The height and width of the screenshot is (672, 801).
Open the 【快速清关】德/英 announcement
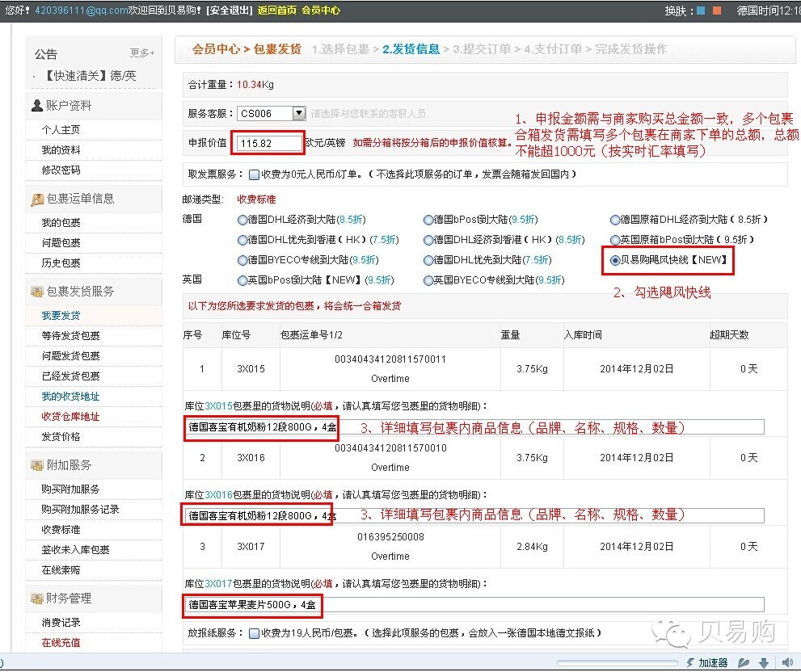[x=91, y=76]
